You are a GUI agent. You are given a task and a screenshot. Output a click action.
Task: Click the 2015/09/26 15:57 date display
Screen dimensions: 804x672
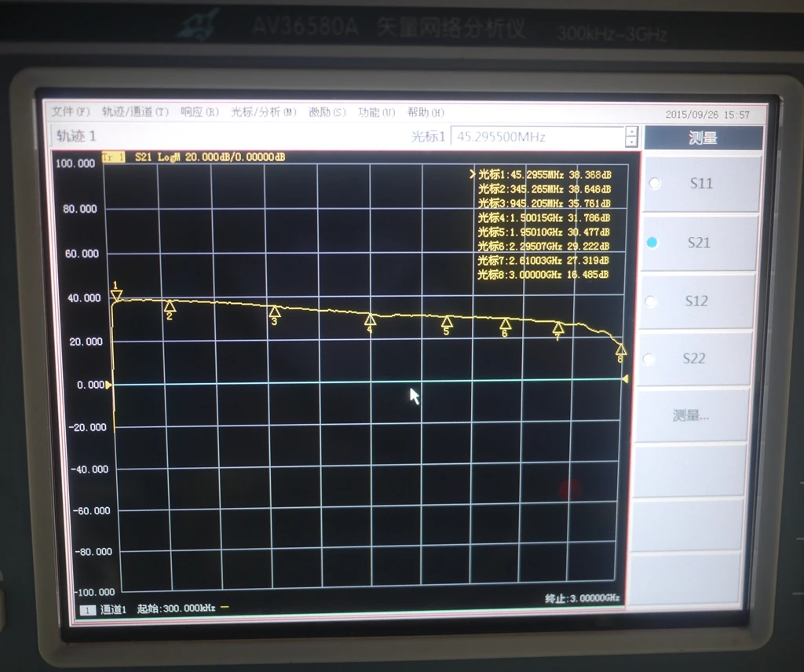tap(707, 115)
